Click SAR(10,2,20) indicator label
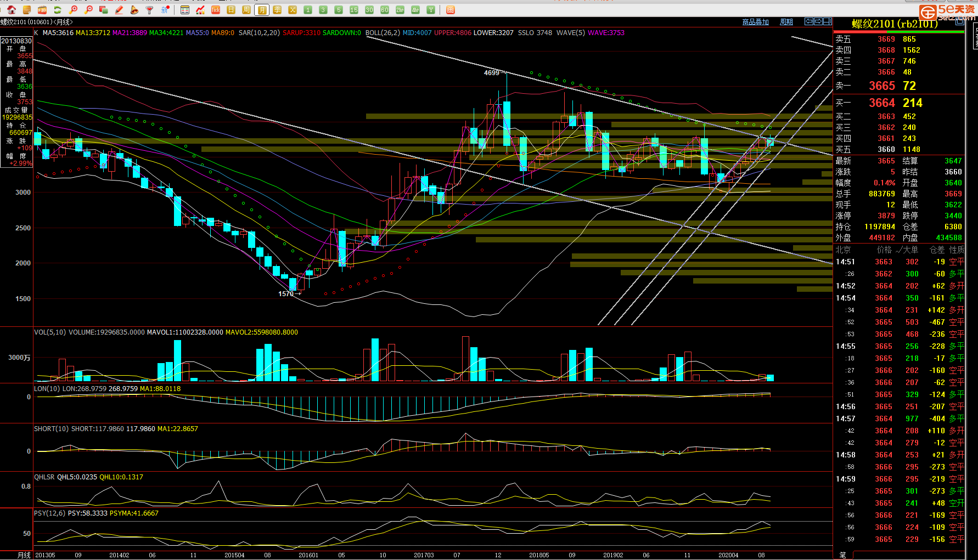This screenshot has height=560, width=978. pos(258,33)
